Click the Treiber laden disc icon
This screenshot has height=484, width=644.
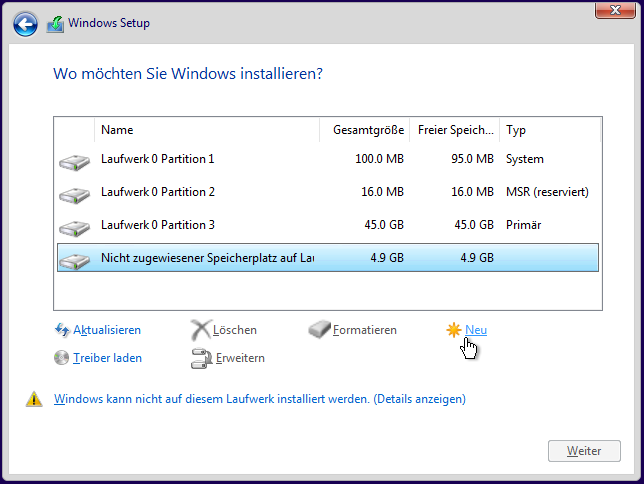click(62, 358)
